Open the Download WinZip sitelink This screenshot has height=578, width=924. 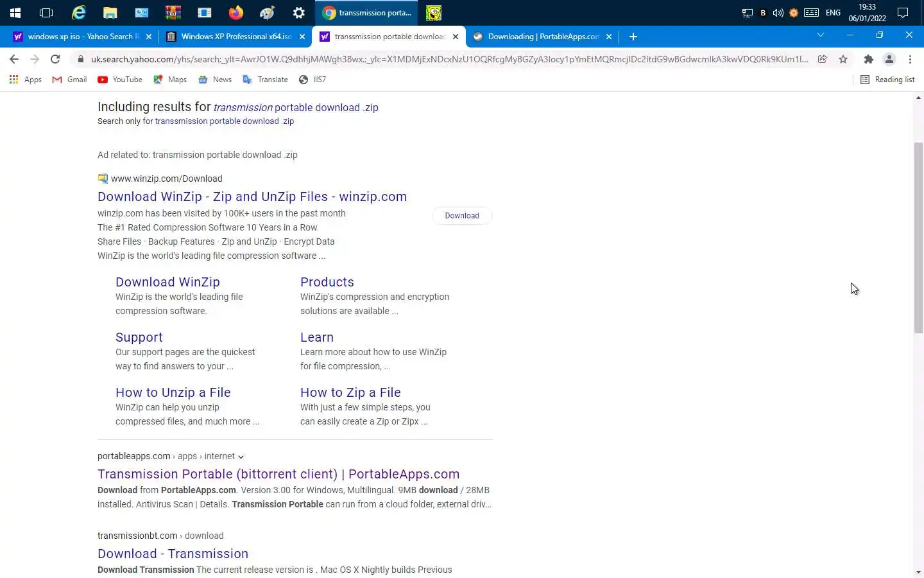[167, 282]
